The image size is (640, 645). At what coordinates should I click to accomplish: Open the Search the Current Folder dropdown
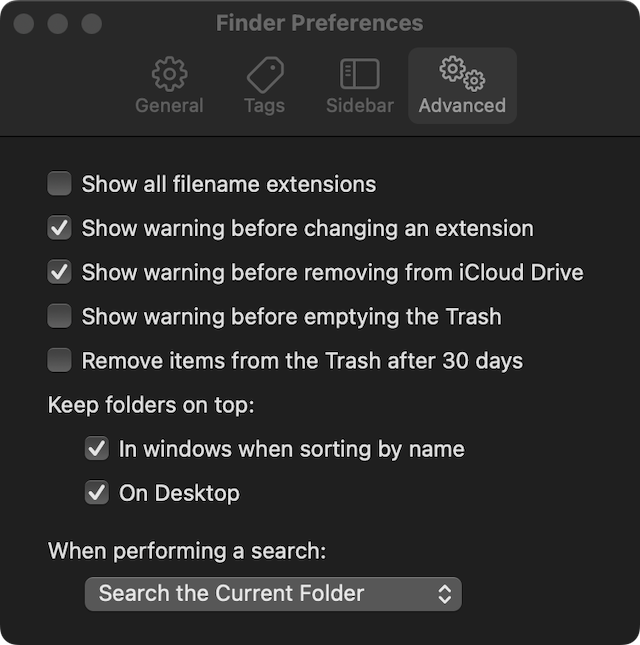click(x=272, y=593)
